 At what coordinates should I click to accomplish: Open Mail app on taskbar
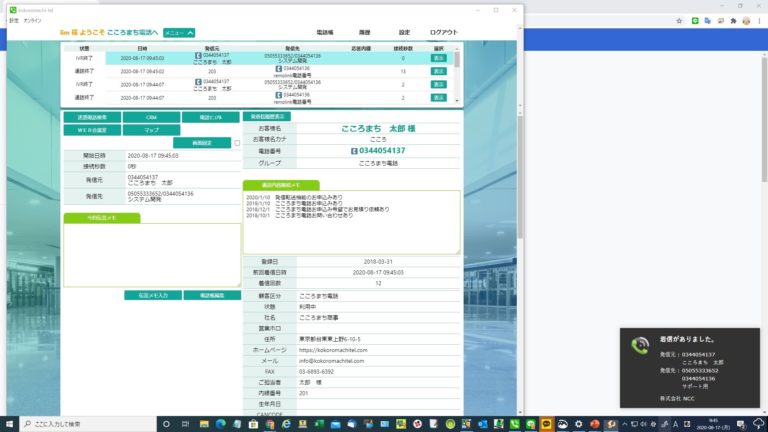335,424
